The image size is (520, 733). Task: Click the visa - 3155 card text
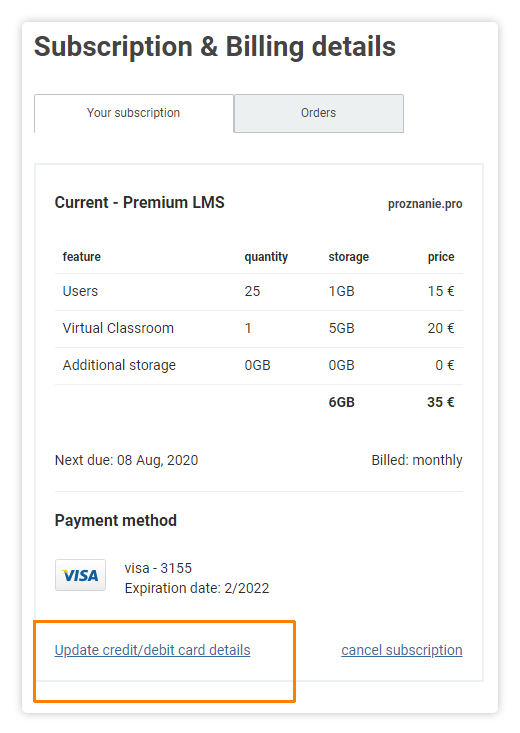coord(158,568)
